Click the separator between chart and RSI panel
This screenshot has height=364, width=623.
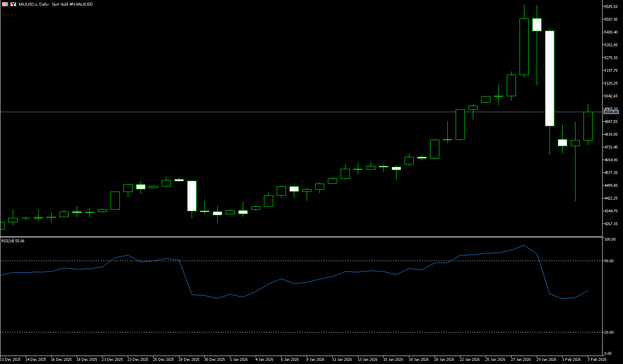point(301,237)
